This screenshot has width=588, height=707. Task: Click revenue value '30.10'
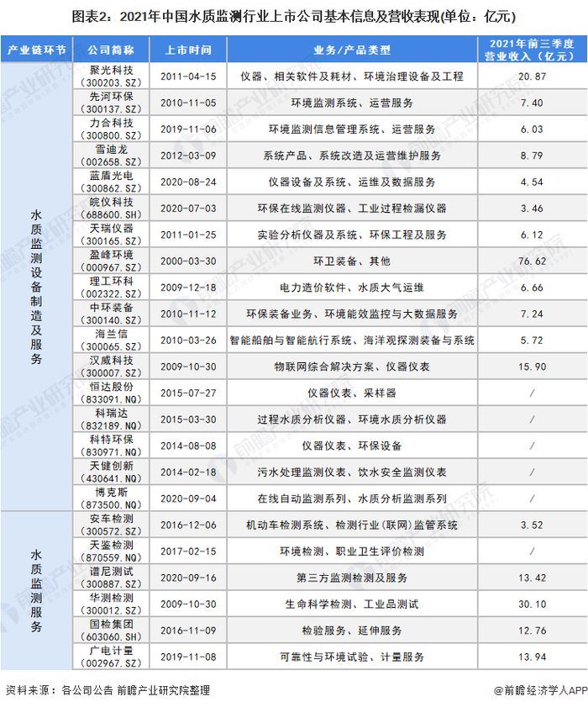click(532, 604)
